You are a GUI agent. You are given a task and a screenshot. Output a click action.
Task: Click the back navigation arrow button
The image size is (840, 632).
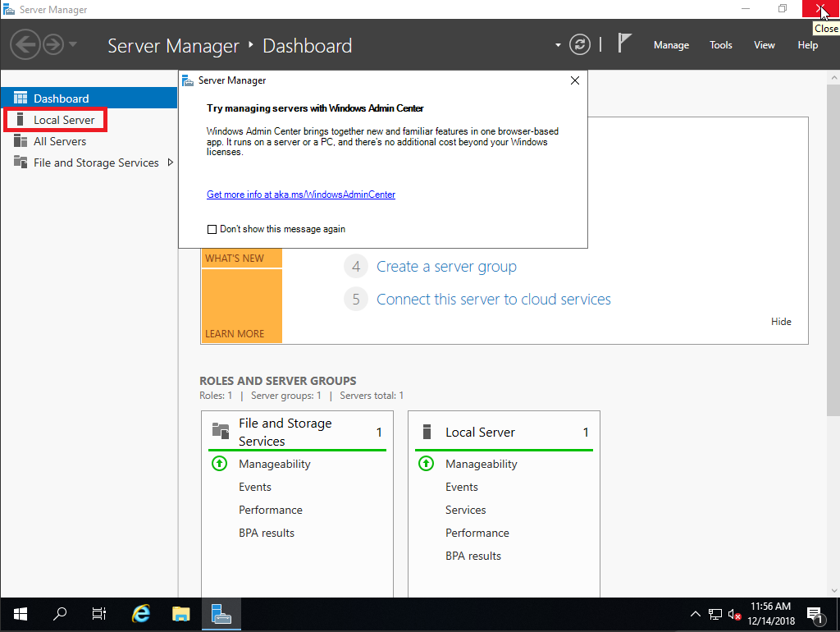[25, 44]
